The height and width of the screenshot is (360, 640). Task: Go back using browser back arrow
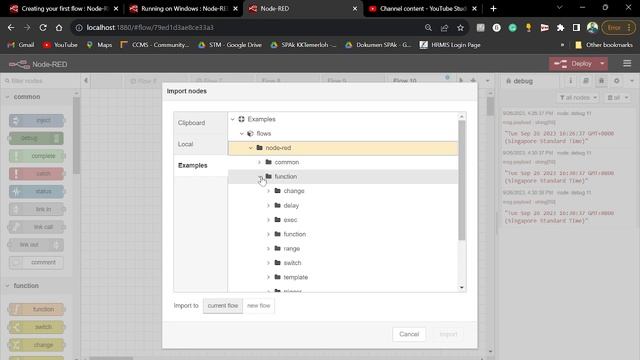pyautogui.click(x=11, y=27)
